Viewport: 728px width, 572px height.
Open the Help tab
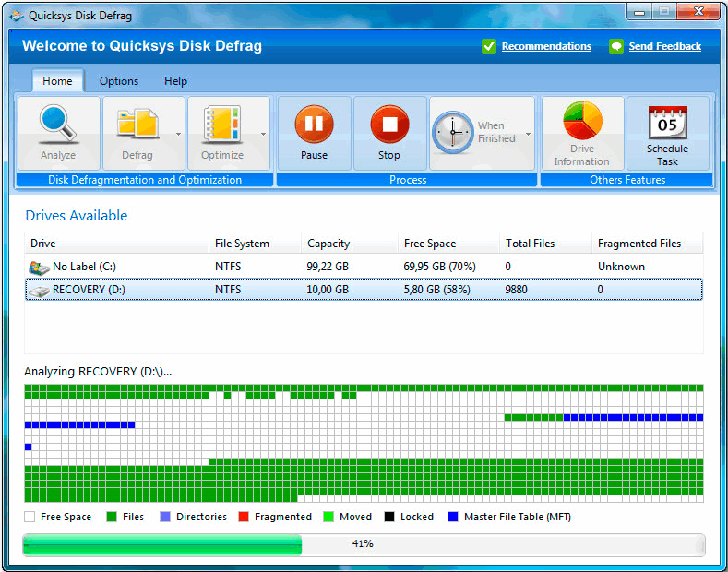175,81
